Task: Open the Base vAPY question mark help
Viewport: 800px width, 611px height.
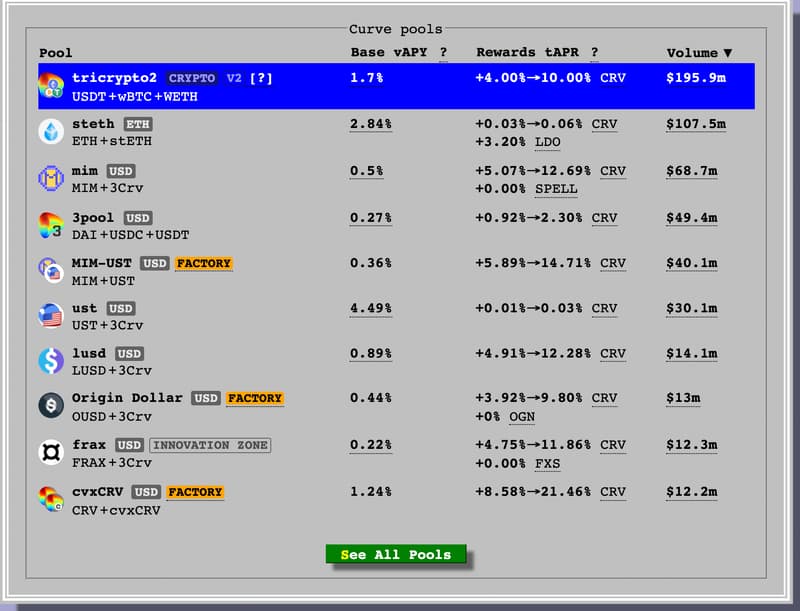Action: click(443, 53)
